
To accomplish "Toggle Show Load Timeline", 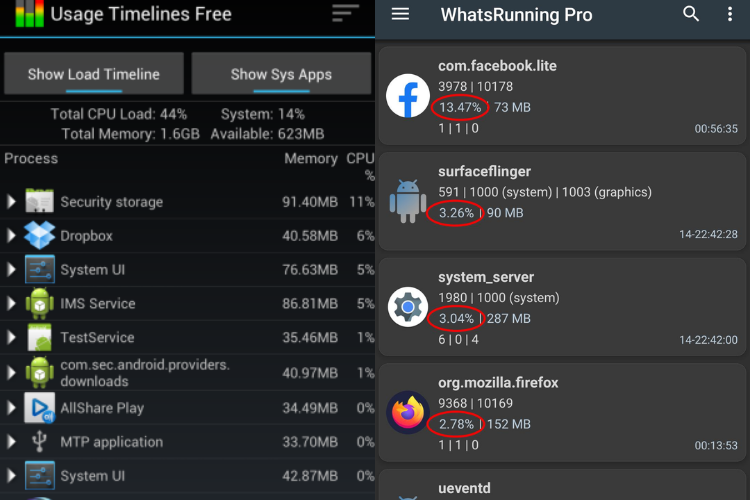I will click(94, 74).
